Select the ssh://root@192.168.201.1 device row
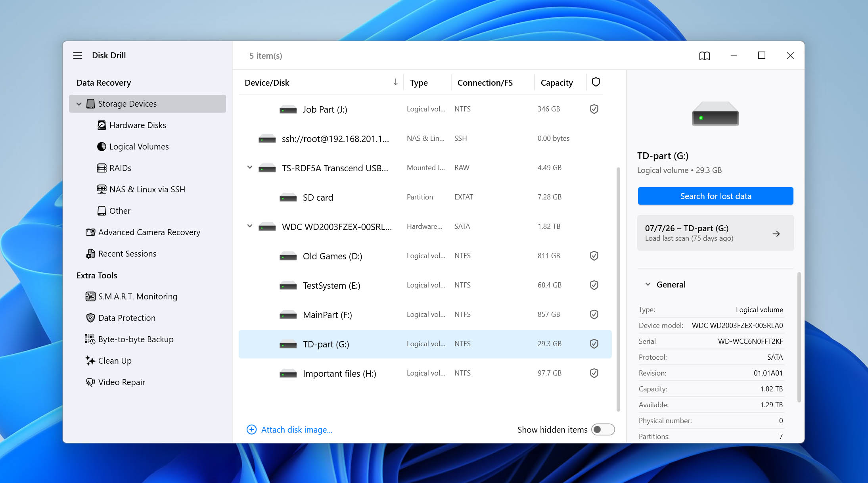Screen dimensions: 868x483 coord(425,138)
